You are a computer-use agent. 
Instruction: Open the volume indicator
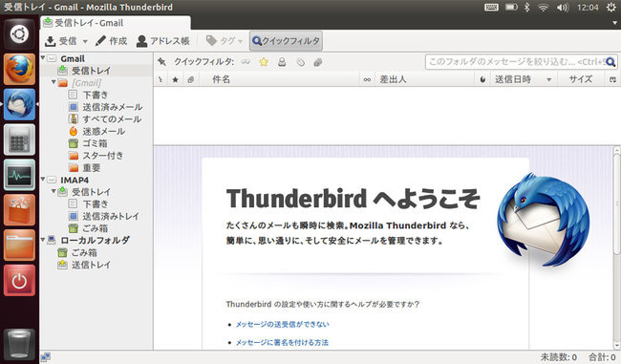point(563,7)
